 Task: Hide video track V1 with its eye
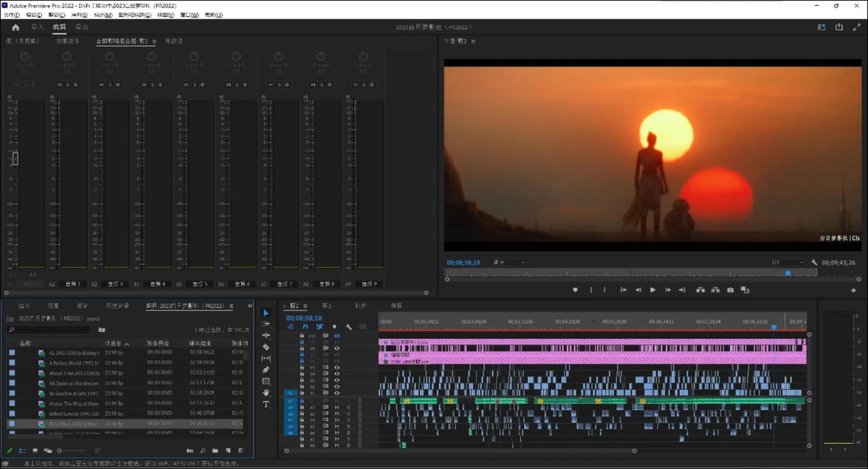point(337,393)
